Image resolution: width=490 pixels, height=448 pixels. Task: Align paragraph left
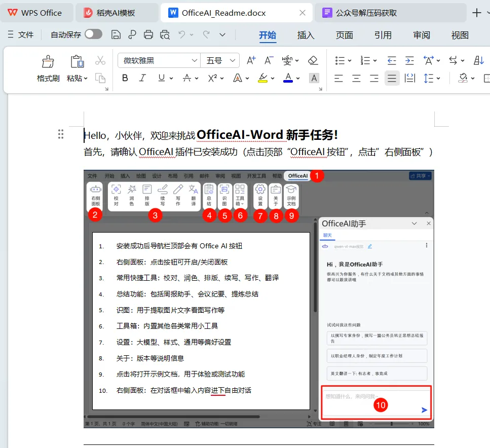[338, 78]
